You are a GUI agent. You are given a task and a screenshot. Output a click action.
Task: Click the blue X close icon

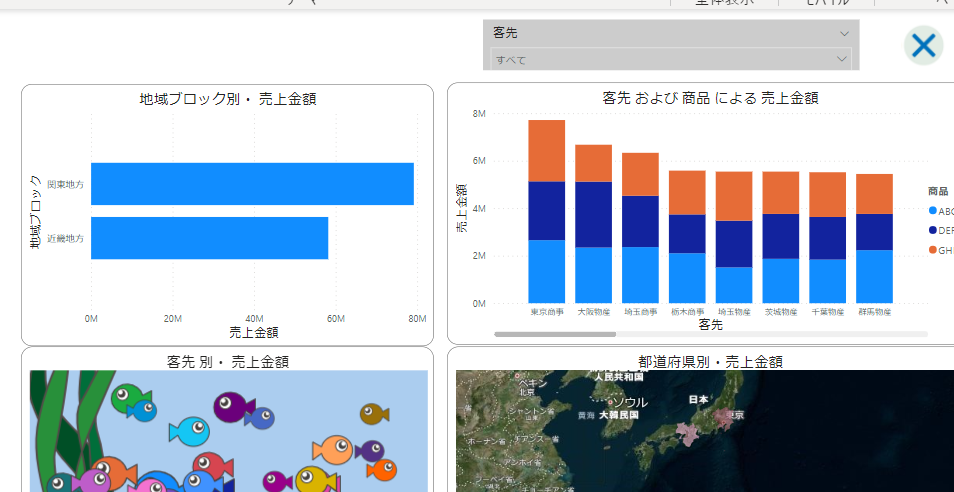pyautogui.click(x=923, y=45)
